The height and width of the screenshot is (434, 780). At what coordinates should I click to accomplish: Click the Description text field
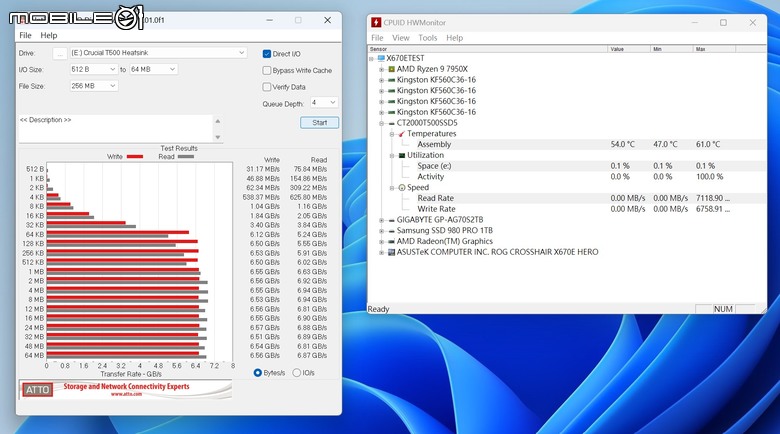115,128
